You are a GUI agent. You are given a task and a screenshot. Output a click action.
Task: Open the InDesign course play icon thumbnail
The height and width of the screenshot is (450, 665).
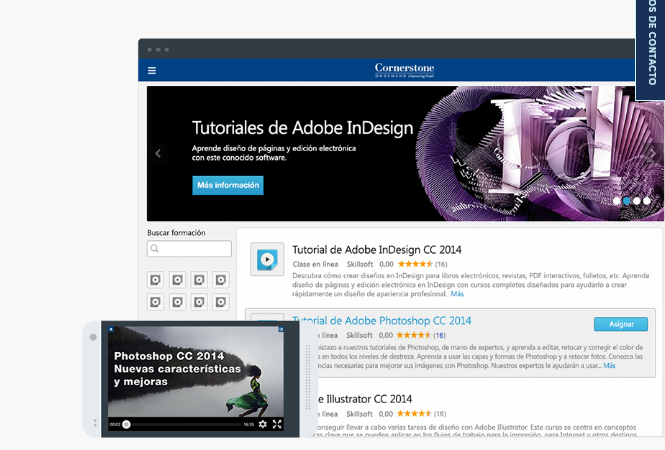tap(267, 259)
